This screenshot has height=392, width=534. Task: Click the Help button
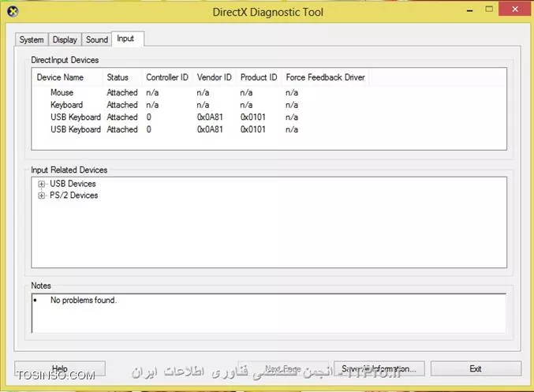60,368
